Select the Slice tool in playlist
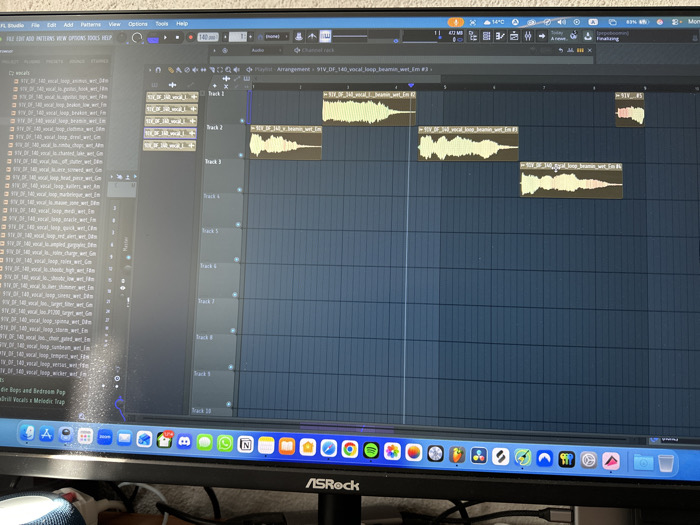The height and width of the screenshot is (525, 700). (212, 70)
